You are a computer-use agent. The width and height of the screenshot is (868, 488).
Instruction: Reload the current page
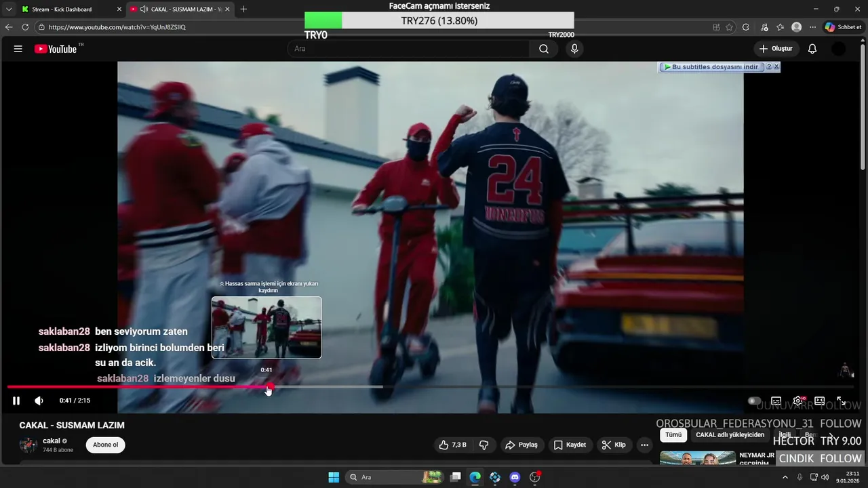tap(25, 27)
